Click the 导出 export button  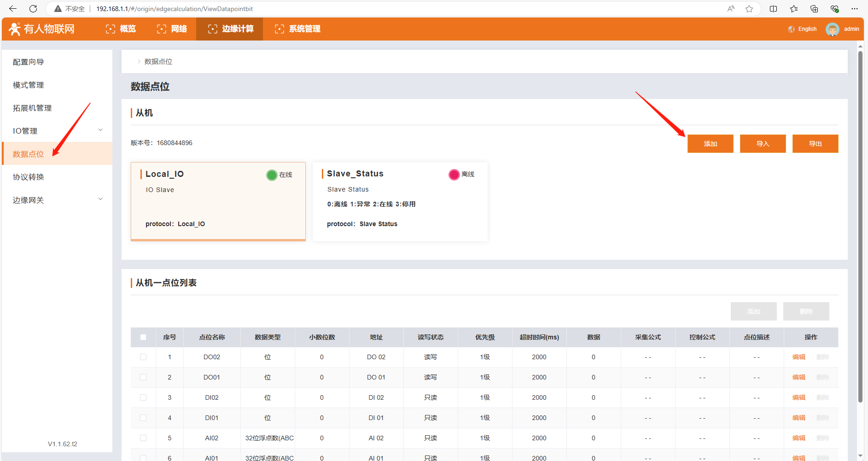coord(815,144)
